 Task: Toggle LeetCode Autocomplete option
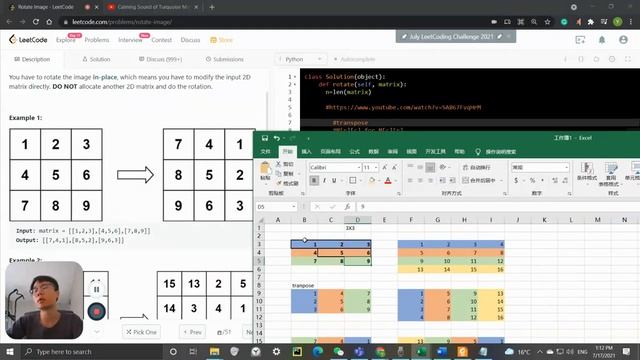pos(354,59)
